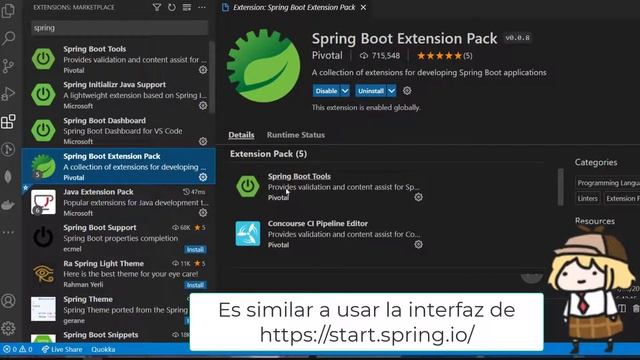Expand the Disable button dropdown arrow
Screen dimensions: 640x360
coord(345,91)
